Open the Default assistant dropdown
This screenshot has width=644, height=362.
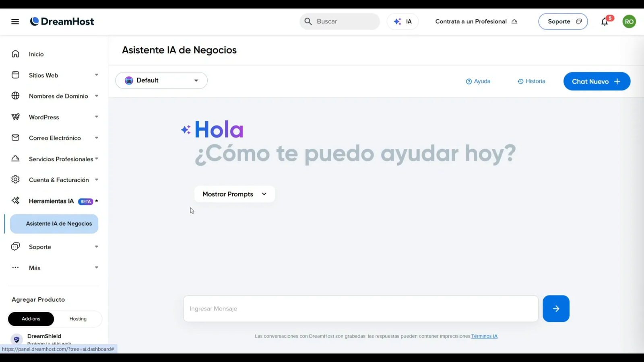coord(161,80)
